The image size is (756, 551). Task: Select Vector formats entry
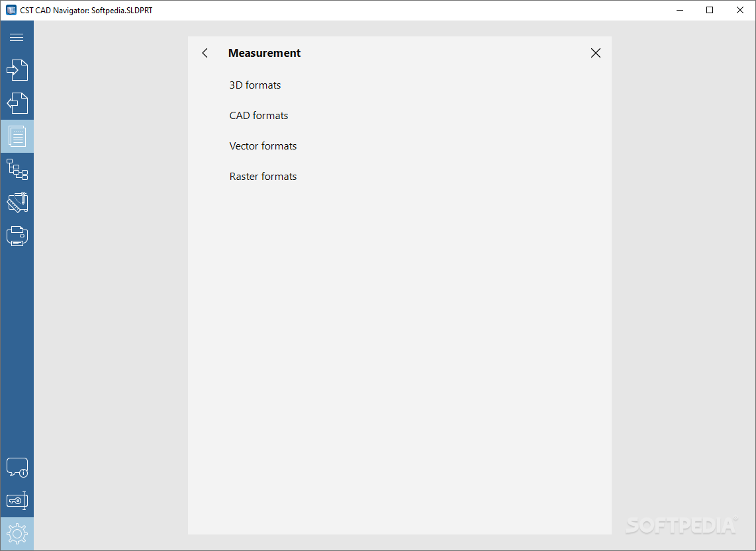coord(263,146)
